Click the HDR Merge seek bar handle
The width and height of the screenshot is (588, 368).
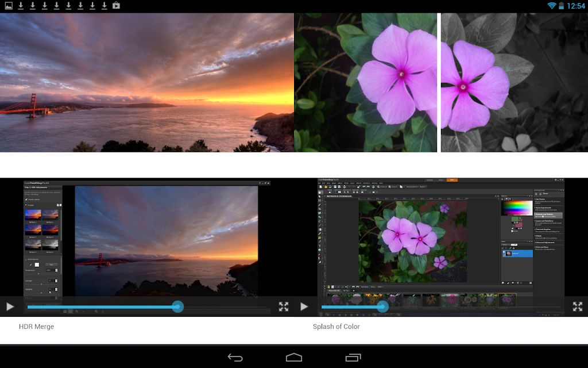(x=177, y=307)
